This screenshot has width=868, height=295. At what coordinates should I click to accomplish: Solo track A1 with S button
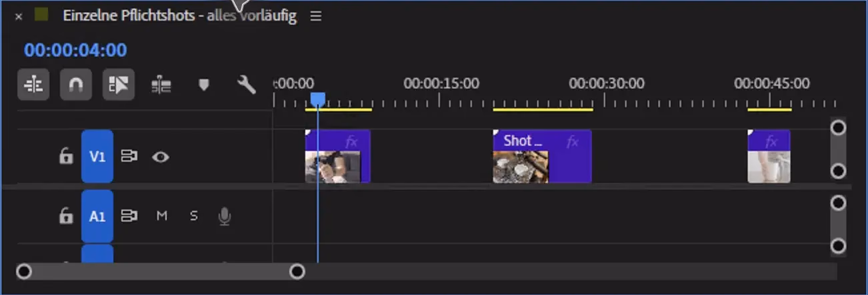coord(194,216)
